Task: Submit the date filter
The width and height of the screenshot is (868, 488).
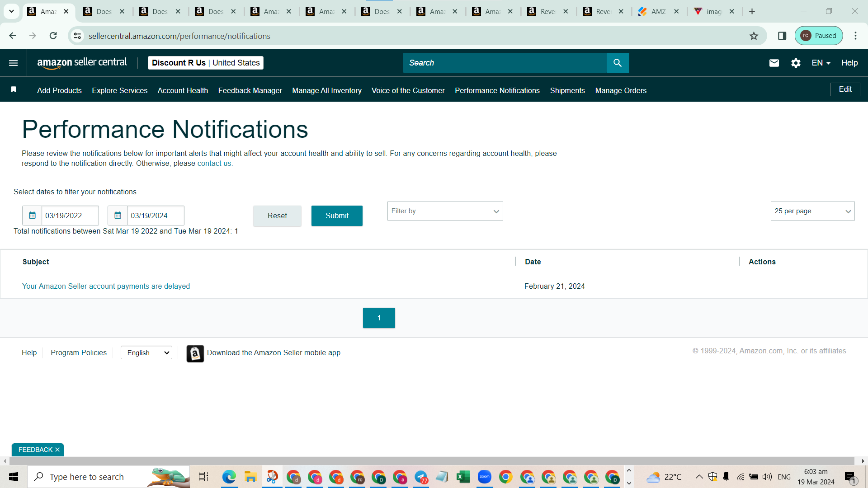Action: click(337, 216)
